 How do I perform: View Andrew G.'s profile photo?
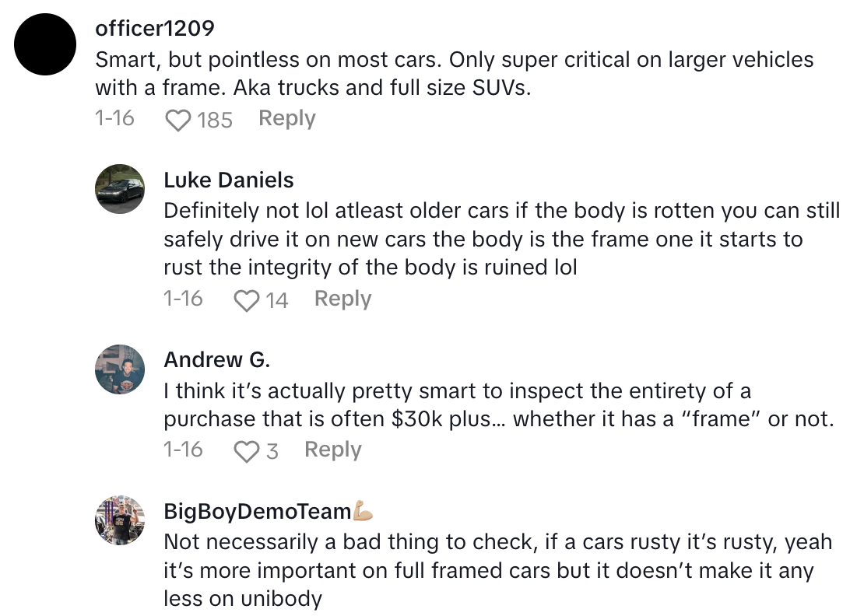coord(120,369)
